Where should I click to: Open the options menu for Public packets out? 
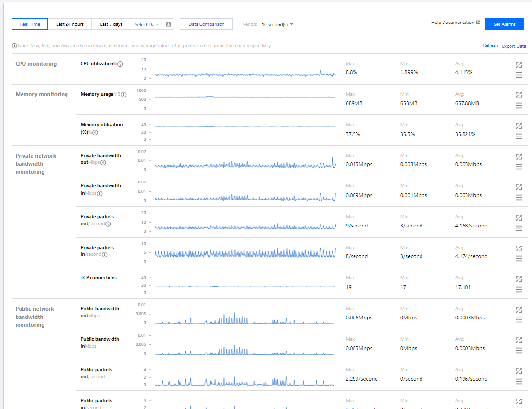pyautogui.click(x=519, y=381)
